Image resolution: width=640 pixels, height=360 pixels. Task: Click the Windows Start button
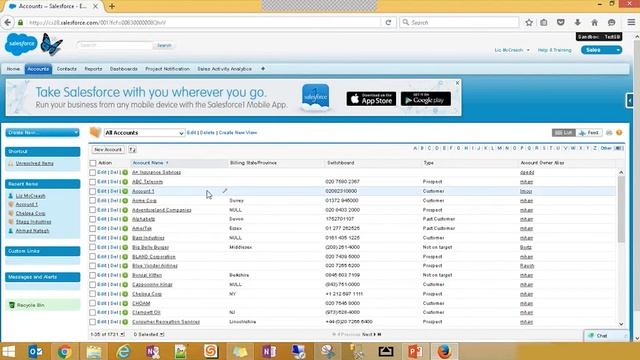click(9, 351)
